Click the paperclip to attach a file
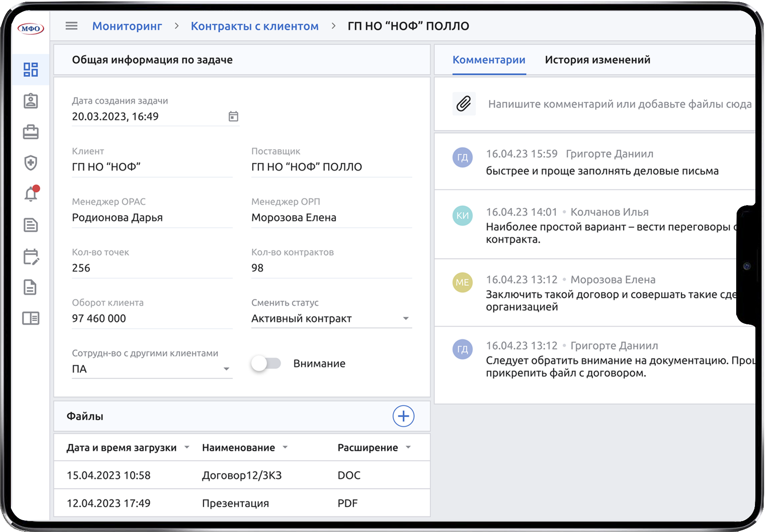 (x=463, y=104)
